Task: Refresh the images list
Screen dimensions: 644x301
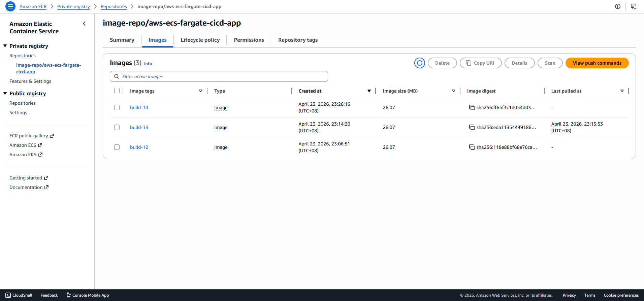Action: point(420,63)
